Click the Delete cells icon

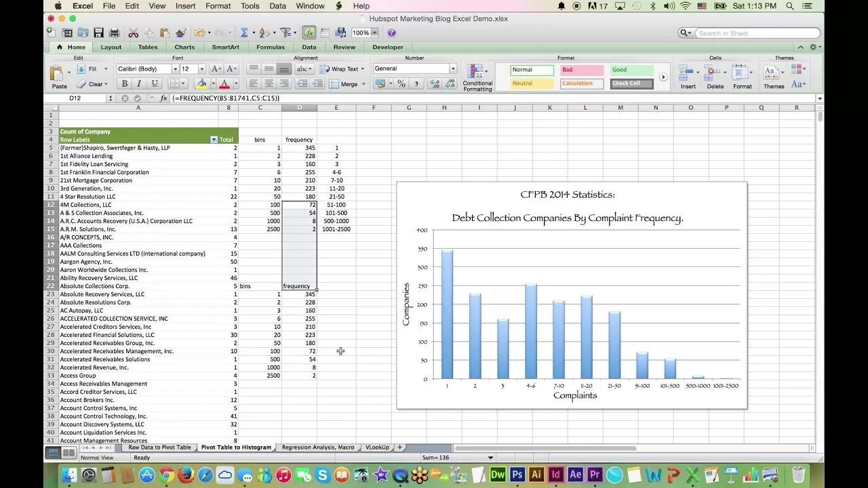click(713, 72)
